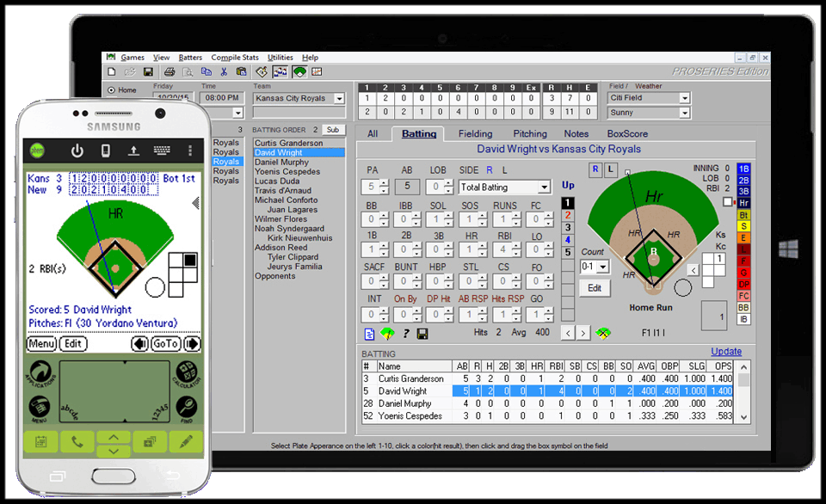The image size is (826, 504).
Task: Pick the red DP hit-result color swatch
Action: (743, 285)
